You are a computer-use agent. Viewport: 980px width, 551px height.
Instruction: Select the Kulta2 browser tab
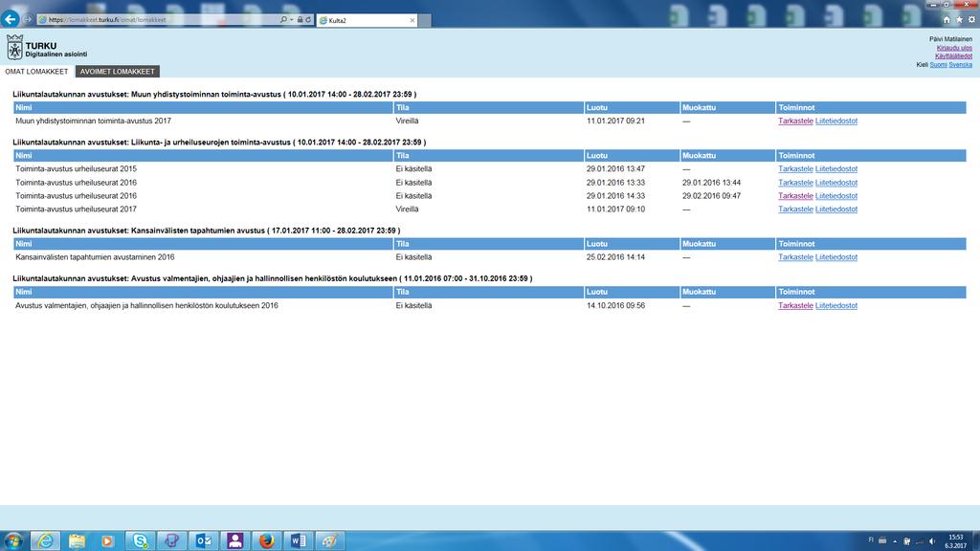click(367, 20)
